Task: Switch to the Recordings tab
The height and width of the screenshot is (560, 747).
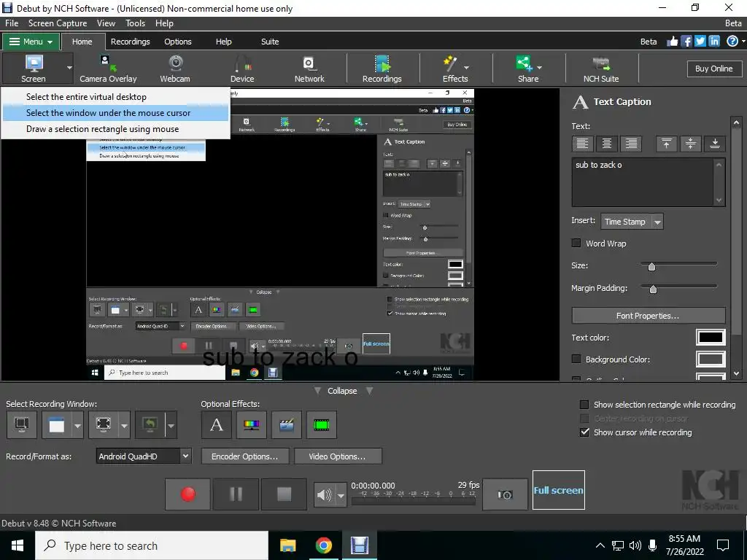Action: coord(130,42)
